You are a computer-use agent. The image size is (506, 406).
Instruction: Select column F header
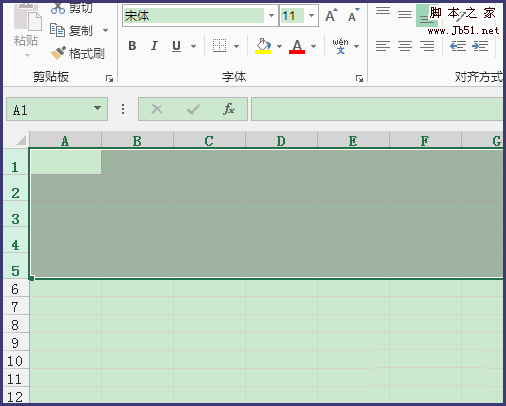tap(425, 141)
